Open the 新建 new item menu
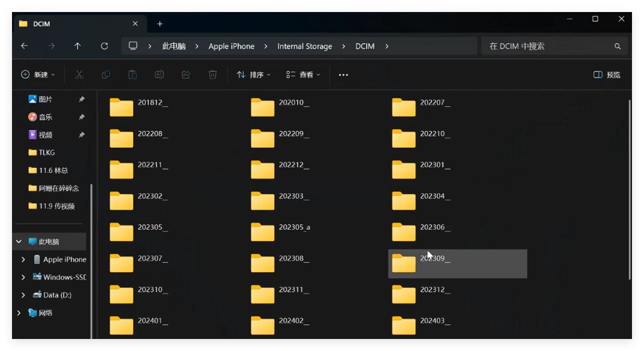This screenshot has height=351, width=644. (37, 74)
